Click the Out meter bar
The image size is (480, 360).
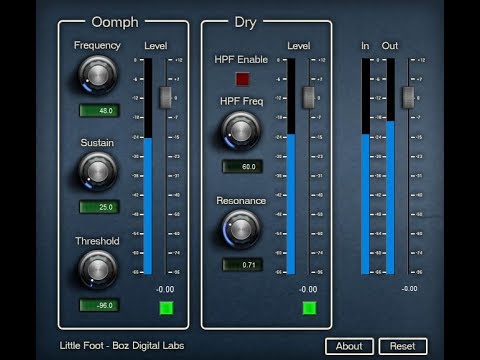pos(391,166)
